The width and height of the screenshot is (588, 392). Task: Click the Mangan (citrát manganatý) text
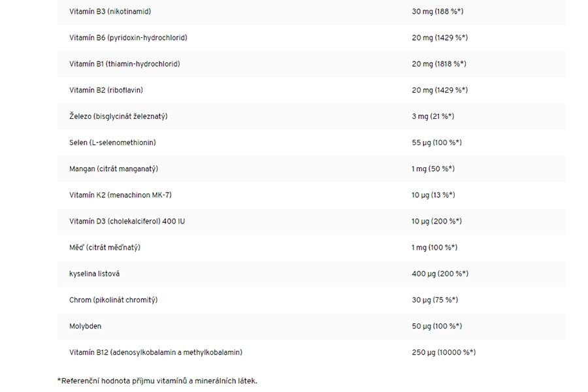114,169
